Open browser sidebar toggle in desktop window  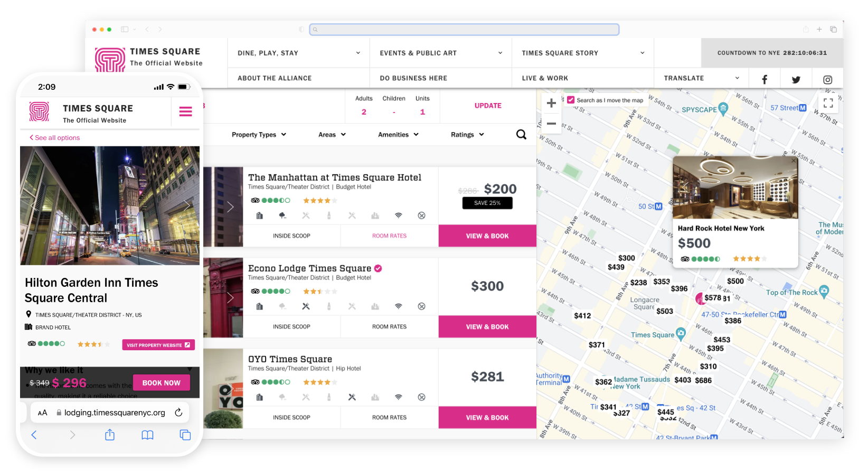(125, 30)
